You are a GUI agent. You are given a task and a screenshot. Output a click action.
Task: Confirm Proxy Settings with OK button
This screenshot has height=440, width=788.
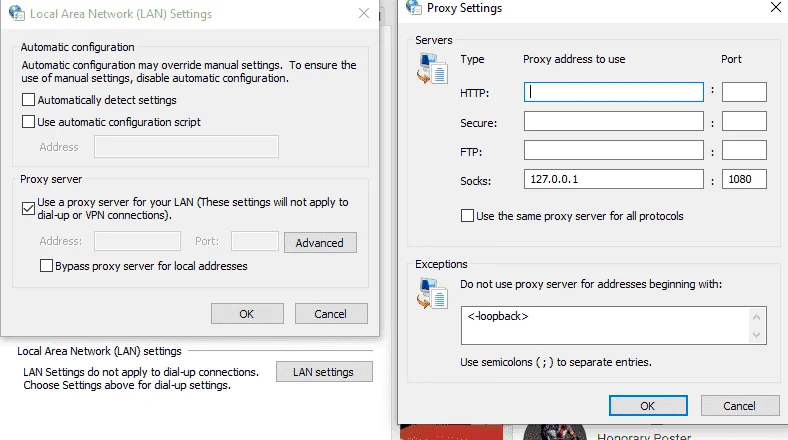(648, 405)
